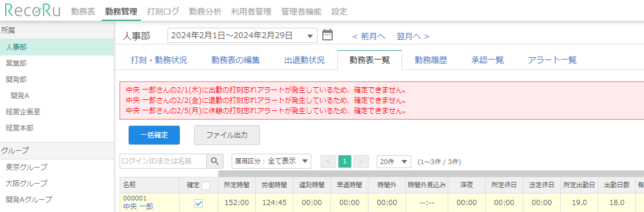Switch to the 打刻・勤務状況 tab

click(158, 60)
